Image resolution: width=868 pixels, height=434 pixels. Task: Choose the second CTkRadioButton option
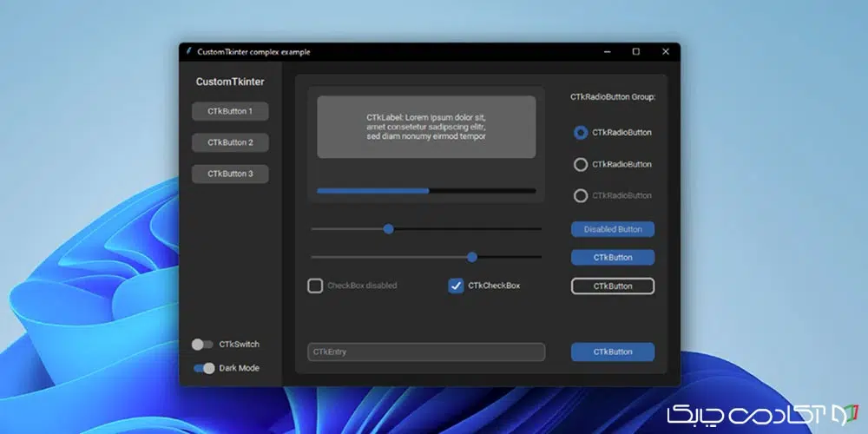click(581, 164)
